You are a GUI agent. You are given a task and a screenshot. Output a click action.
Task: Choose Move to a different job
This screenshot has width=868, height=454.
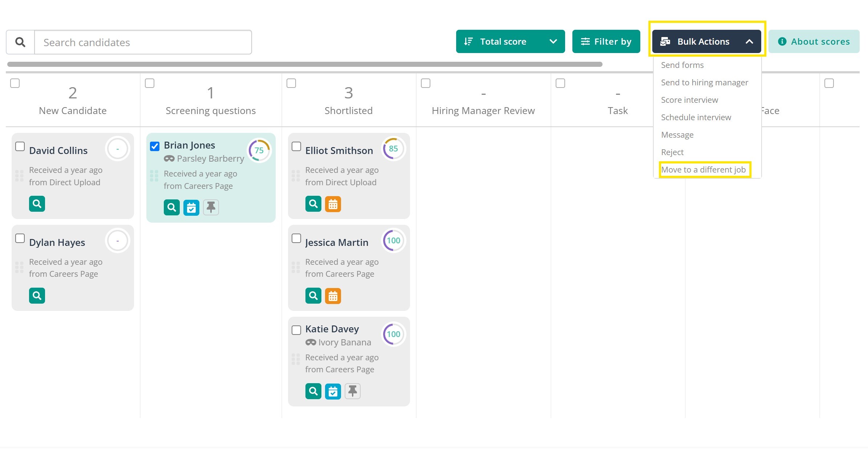pyautogui.click(x=703, y=170)
